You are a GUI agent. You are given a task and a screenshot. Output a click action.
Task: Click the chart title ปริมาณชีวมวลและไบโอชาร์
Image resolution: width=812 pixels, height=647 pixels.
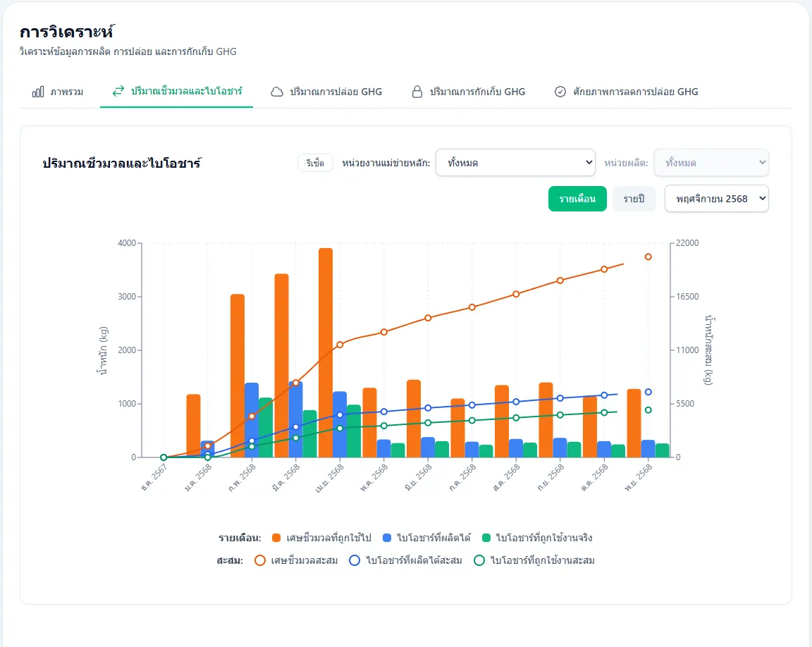[x=122, y=163]
